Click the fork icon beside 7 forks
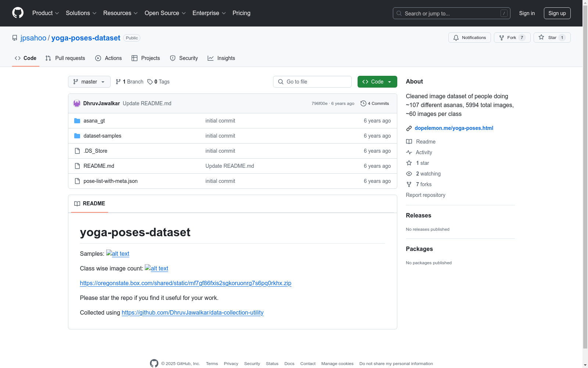The image size is (588, 368). pyautogui.click(x=409, y=184)
